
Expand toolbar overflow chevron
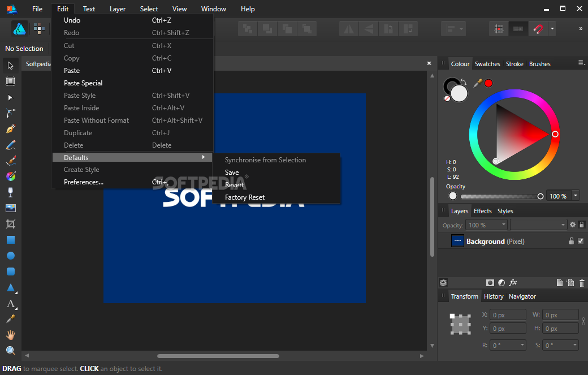coord(581,28)
